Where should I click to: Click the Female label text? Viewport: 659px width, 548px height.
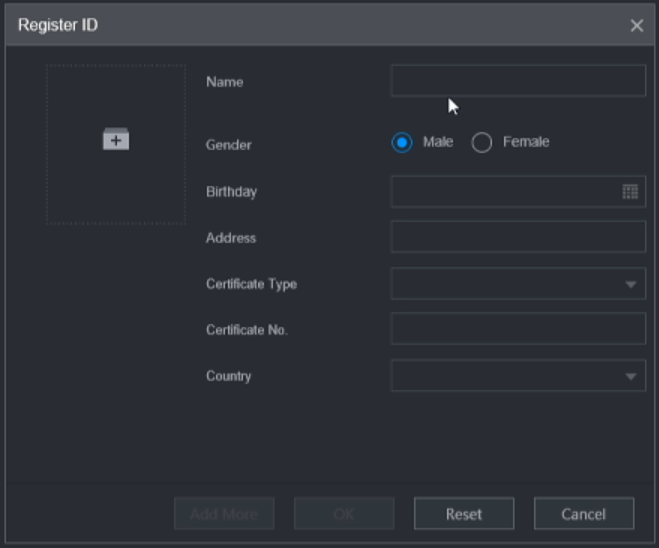[526, 142]
